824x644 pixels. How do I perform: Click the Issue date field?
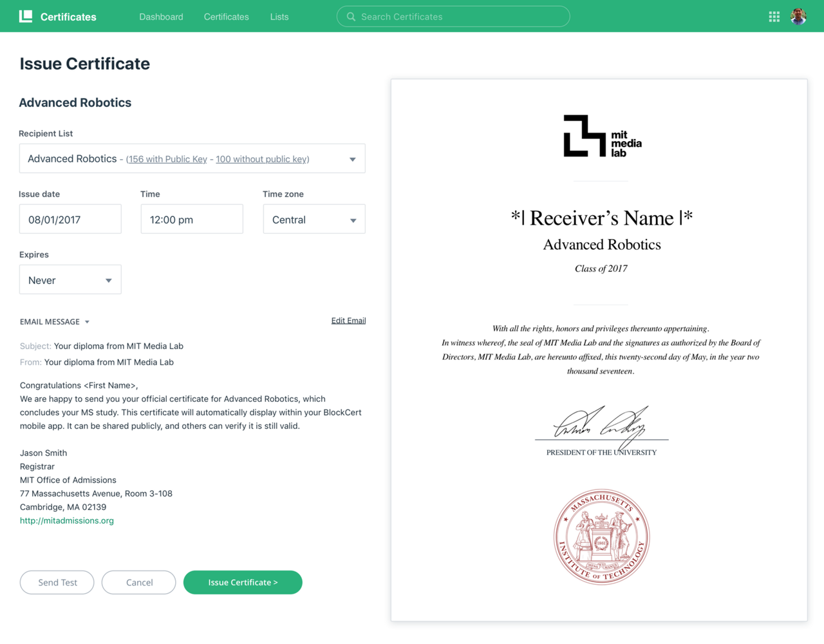click(x=70, y=219)
